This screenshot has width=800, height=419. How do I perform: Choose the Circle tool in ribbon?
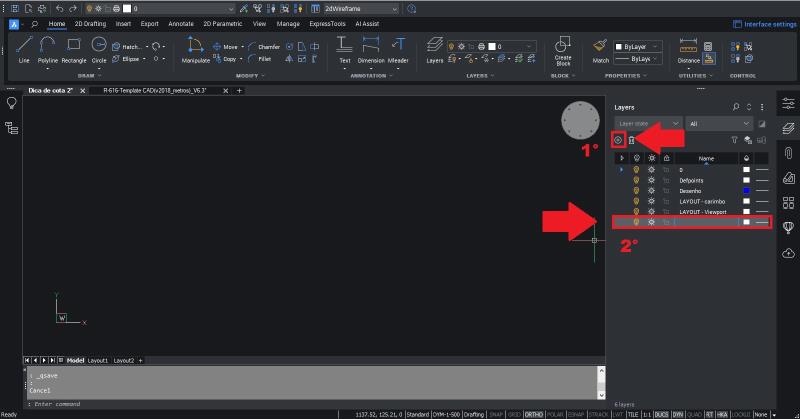click(99, 48)
